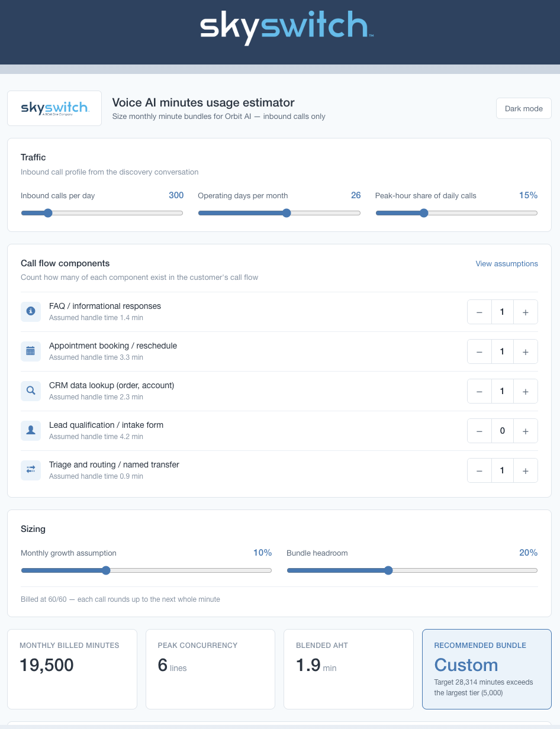Click the "Voice AI minutes usage estimator" heading
The height and width of the screenshot is (729, 560).
[203, 103]
